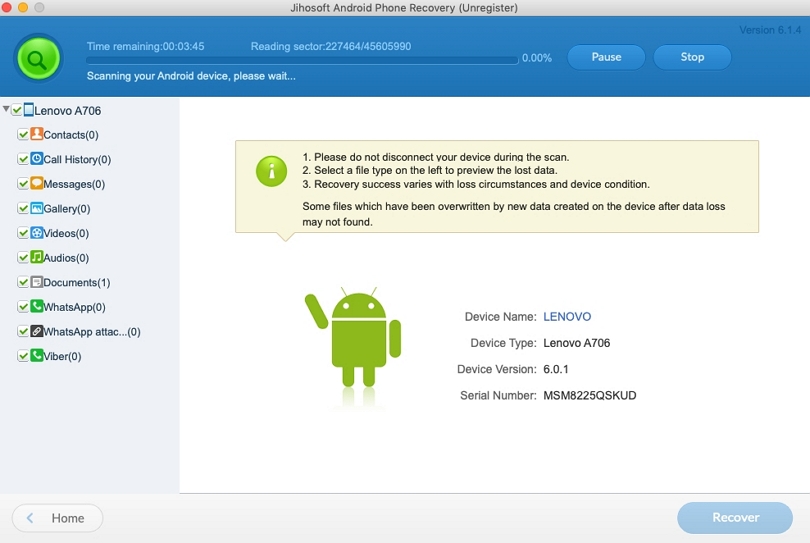Image resolution: width=810 pixels, height=543 pixels.
Task: Click the Call History clock icon
Action: pos(37,158)
